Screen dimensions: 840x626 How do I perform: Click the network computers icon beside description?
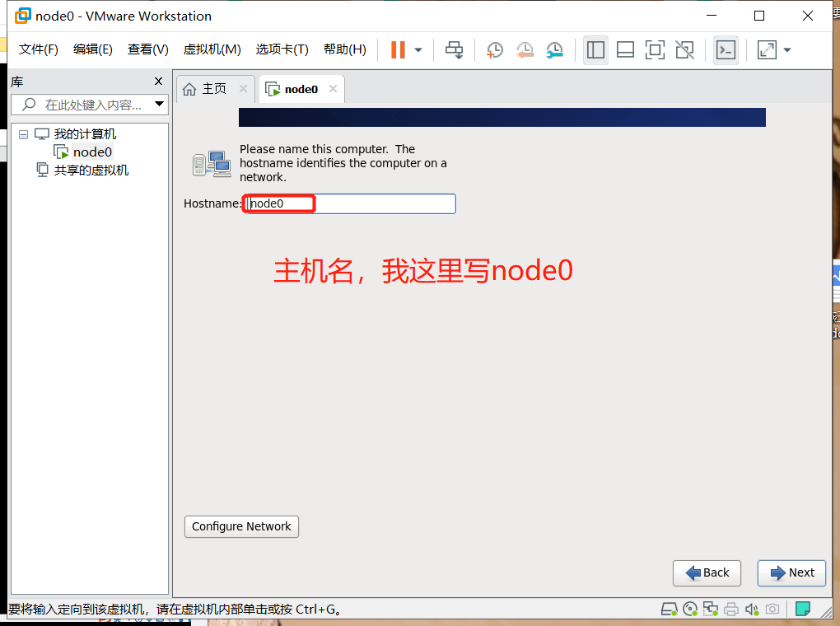click(x=212, y=163)
